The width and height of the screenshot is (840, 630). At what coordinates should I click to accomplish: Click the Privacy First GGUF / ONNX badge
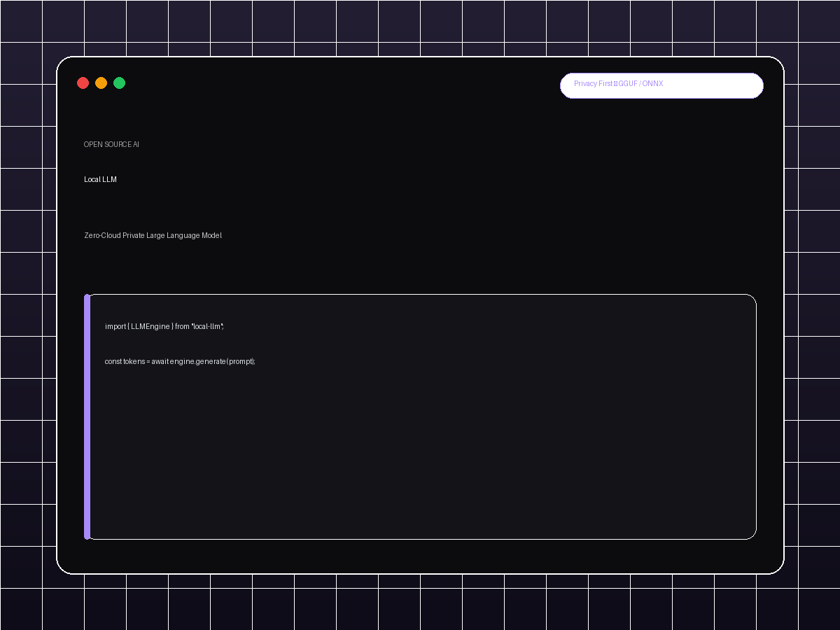click(661, 85)
